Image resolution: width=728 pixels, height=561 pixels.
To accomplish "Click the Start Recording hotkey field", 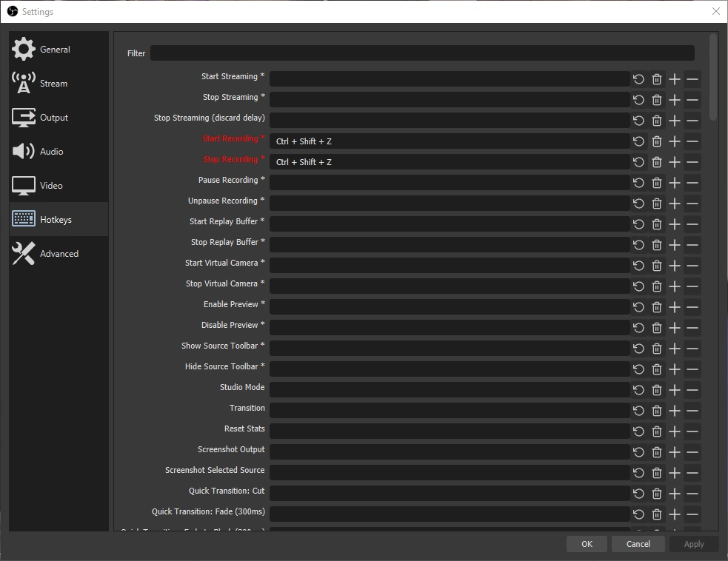I will pyautogui.click(x=449, y=141).
